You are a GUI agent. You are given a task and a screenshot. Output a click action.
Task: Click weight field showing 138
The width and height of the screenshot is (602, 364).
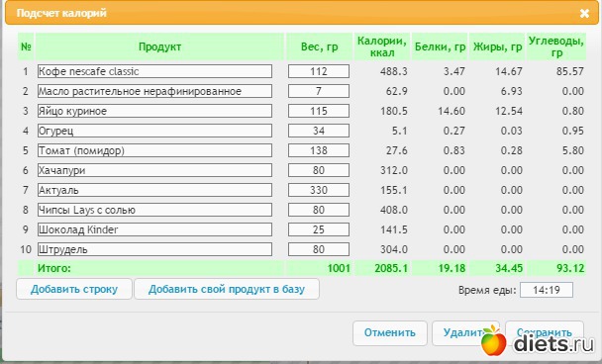point(319,150)
